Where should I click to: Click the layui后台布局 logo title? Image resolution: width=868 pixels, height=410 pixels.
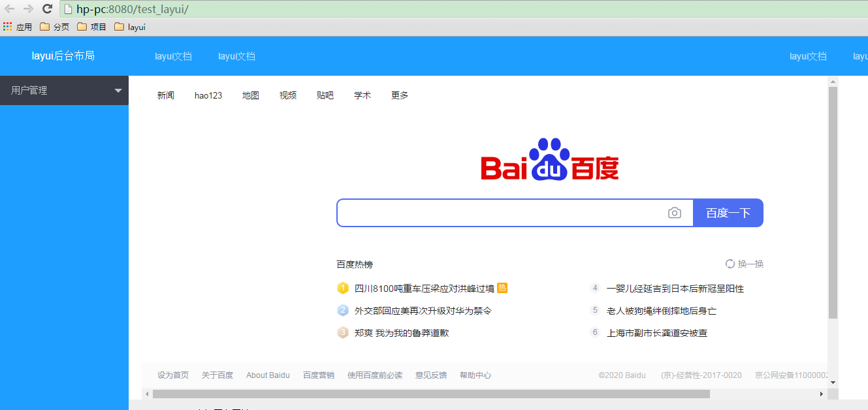coord(63,55)
